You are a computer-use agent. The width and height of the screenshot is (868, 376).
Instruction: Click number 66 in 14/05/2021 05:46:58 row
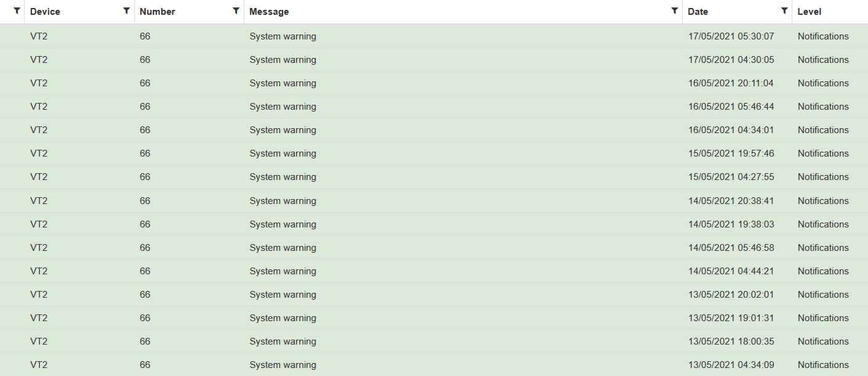tap(145, 248)
